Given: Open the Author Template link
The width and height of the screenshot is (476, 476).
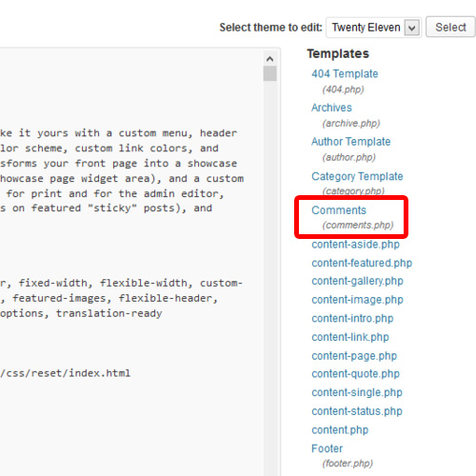Looking at the screenshot, I should click(350, 142).
